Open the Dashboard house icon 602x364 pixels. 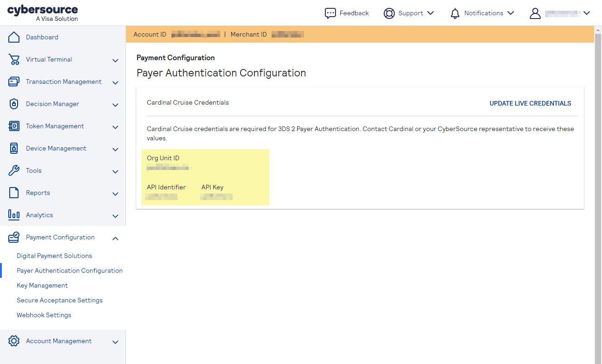[x=14, y=37]
